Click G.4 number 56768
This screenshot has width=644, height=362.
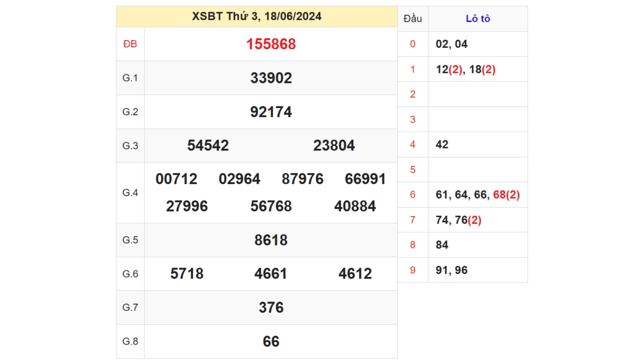click(x=271, y=206)
